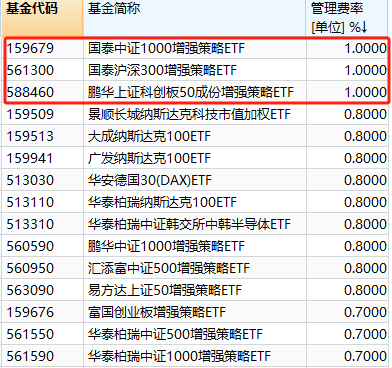Screen dimensions: 392x368
Task: Select fund code 513110
Action: tap(30, 202)
